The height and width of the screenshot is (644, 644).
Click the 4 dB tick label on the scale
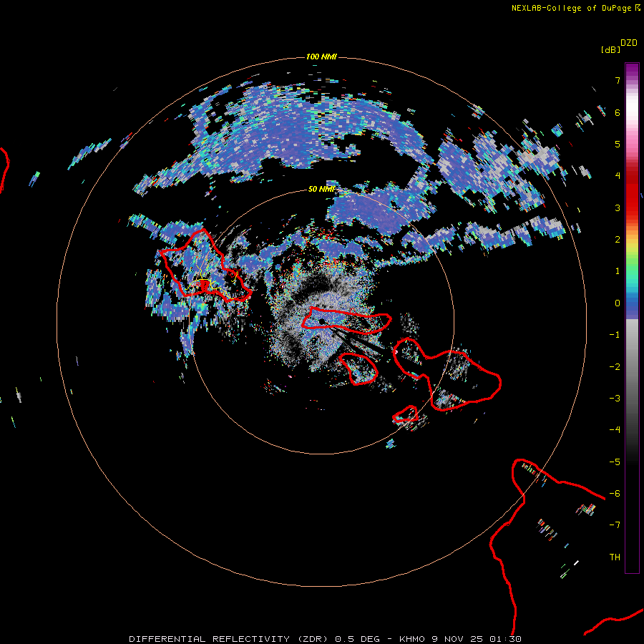click(618, 176)
